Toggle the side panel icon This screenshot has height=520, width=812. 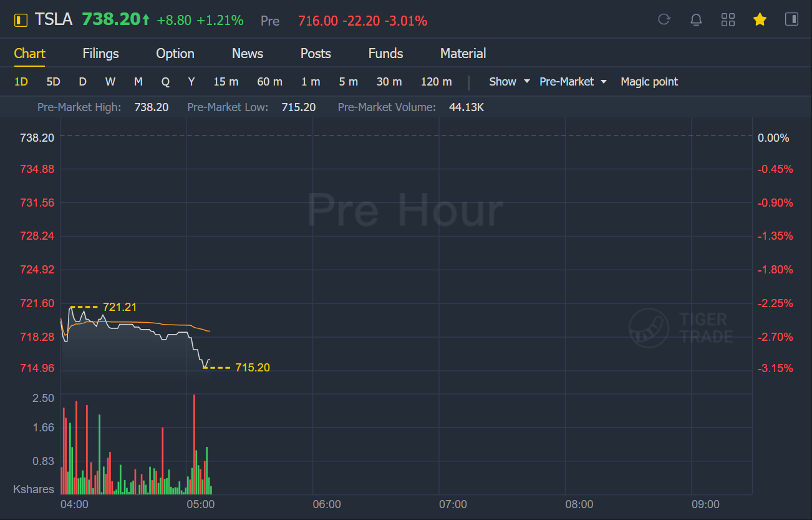pyautogui.click(x=791, y=20)
